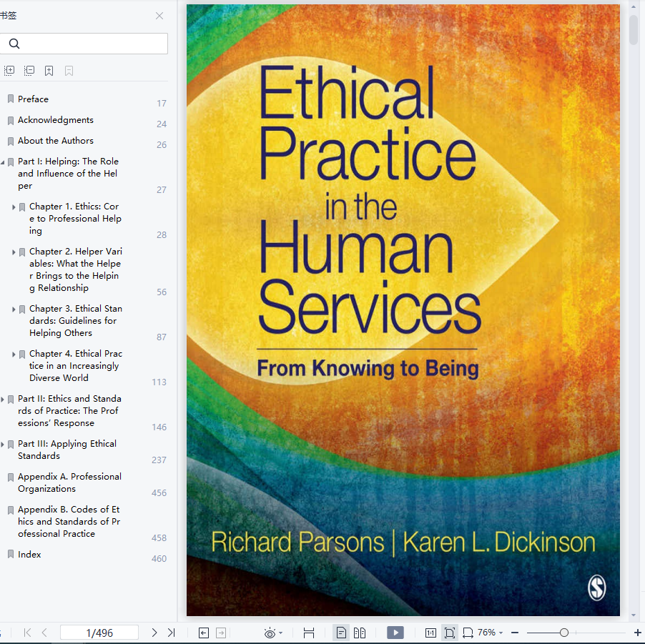
Task: Toggle two-page view mode
Action: click(x=360, y=633)
